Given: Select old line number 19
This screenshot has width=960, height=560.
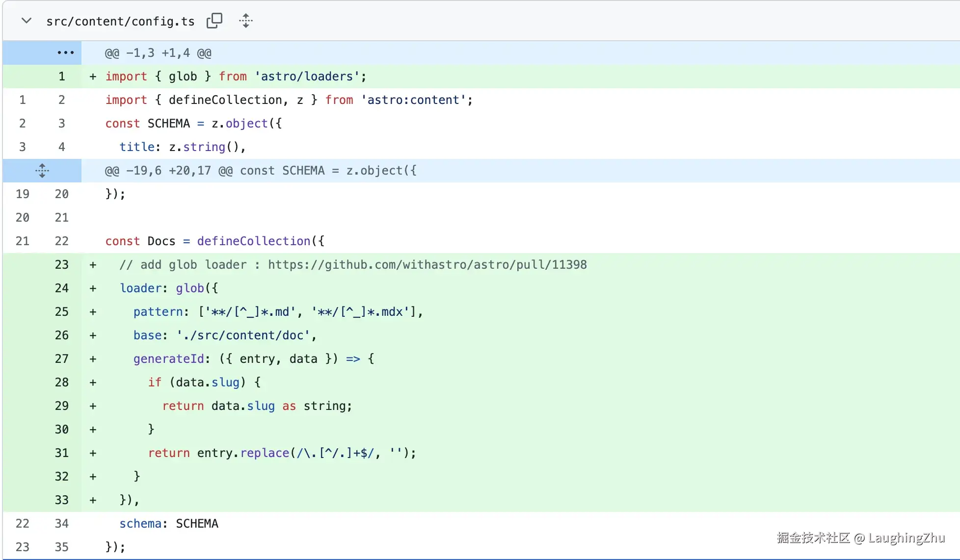Looking at the screenshot, I should pyautogui.click(x=23, y=194).
